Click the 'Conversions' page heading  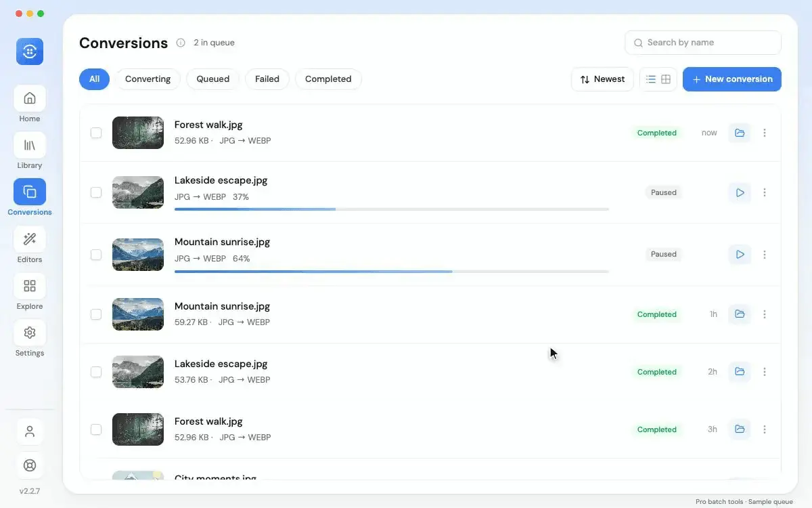pyautogui.click(x=123, y=43)
